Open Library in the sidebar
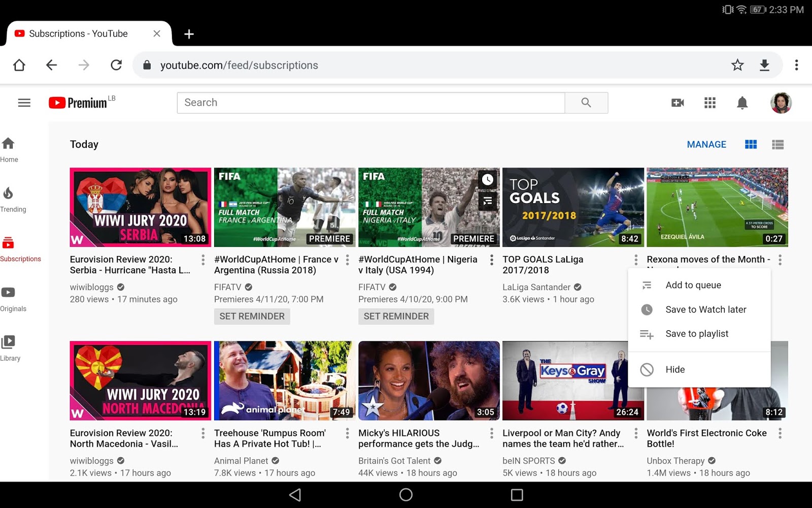 (x=10, y=348)
